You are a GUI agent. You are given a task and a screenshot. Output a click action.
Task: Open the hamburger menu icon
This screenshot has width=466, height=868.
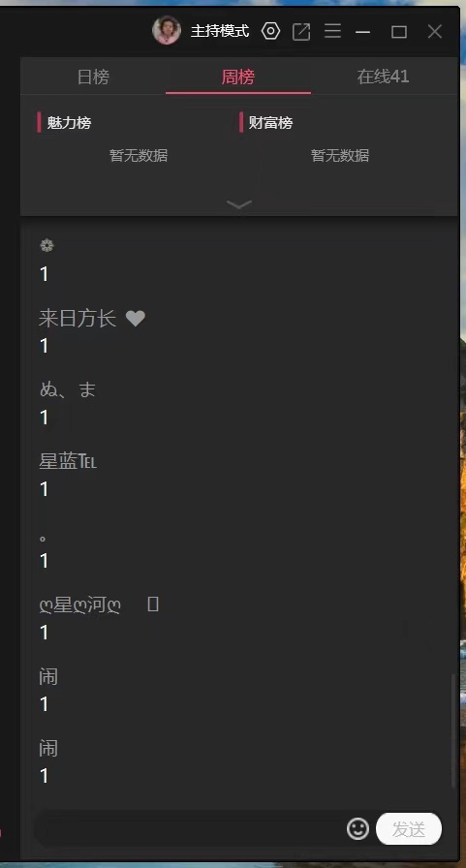tap(332, 31)
